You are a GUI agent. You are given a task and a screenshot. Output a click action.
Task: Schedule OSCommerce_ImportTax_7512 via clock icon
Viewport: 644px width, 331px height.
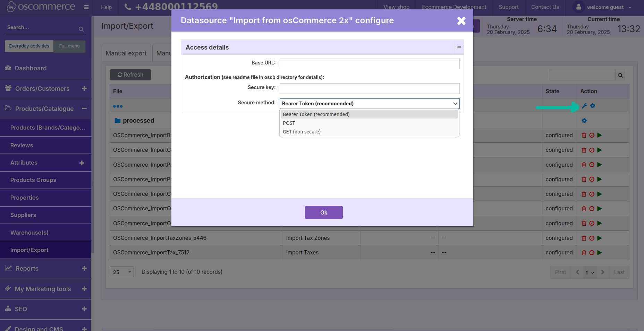pos(592,253)
